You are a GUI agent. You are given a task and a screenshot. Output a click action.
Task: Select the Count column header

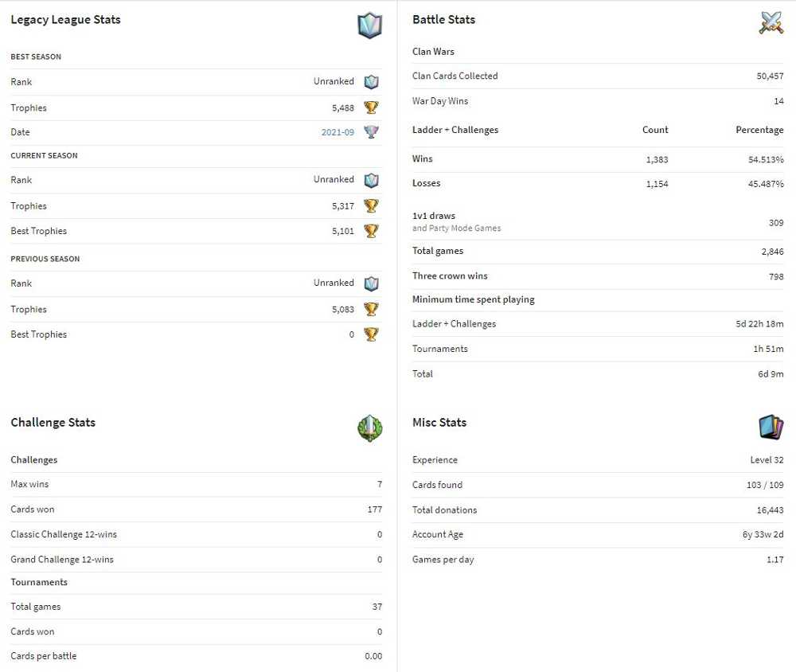(x=655, y=130)
